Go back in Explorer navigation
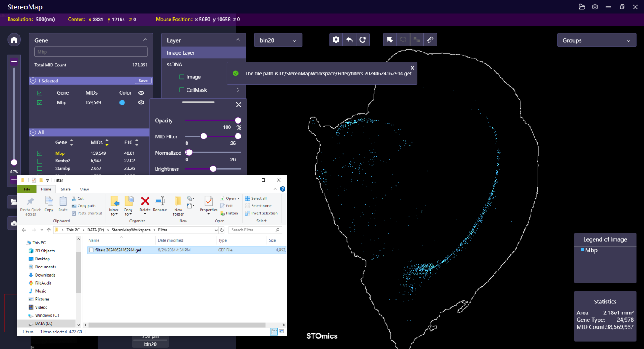This screenshot has width=644, height=349. [x=24, y=230]
